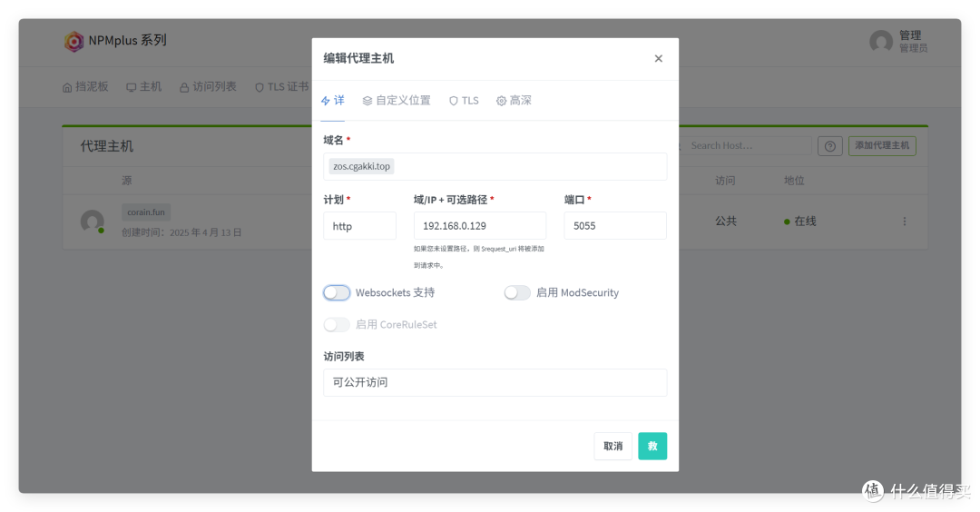The height and width of the screenshot is (512, 980).
Task: Open the TLS 证书 certificates menu item
Action: pyautogui.click(x=281, y=87)
